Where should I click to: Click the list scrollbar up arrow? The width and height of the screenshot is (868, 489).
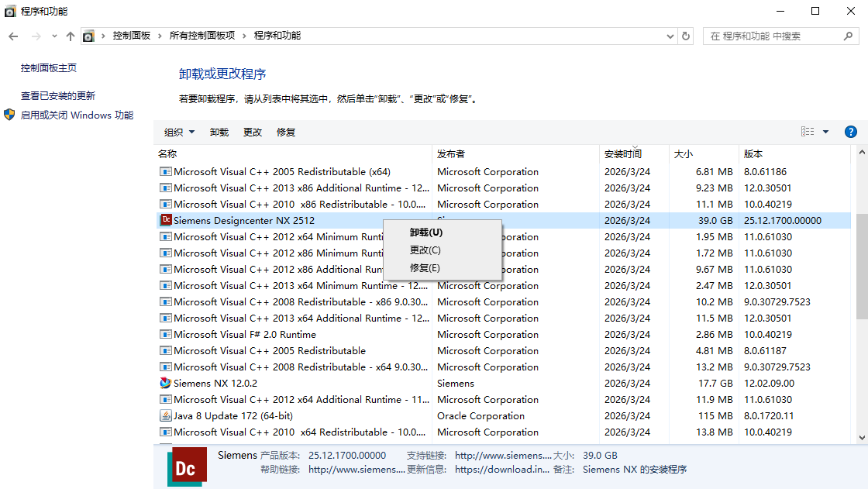(862, 152)
